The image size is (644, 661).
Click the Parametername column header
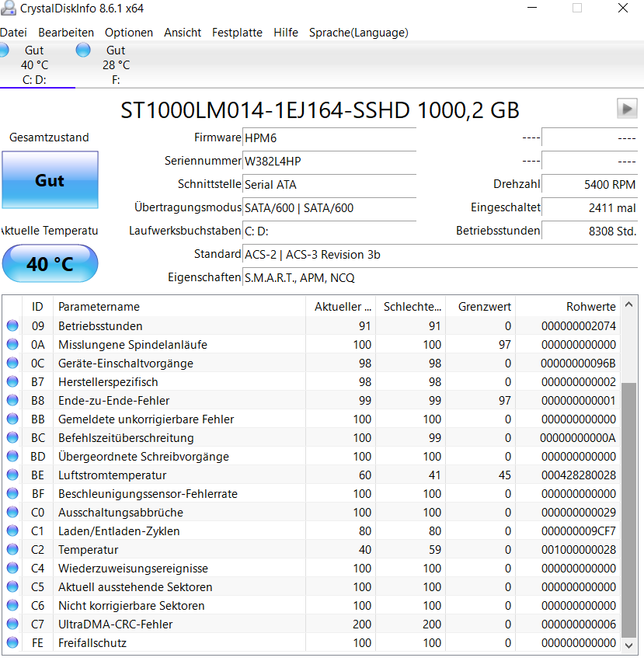[179, 307]
